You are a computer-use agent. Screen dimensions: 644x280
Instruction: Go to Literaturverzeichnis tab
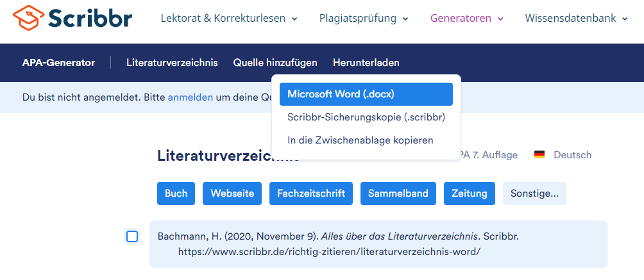coord(172,63)
